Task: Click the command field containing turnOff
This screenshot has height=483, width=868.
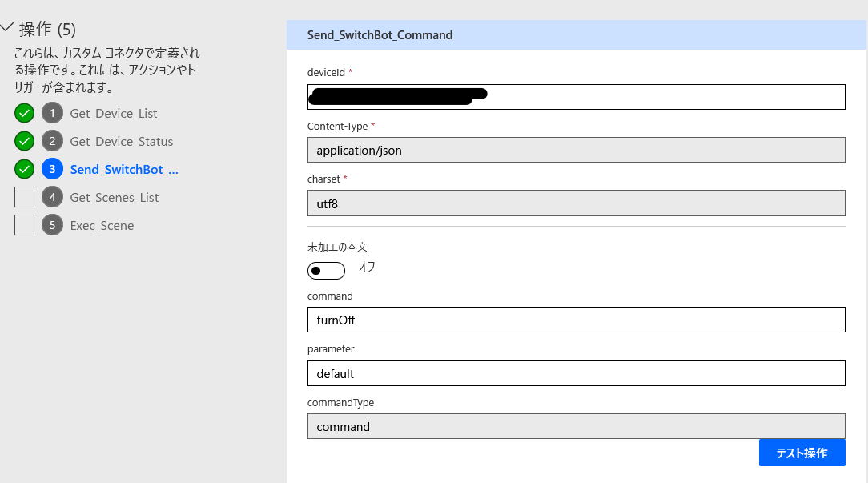Action: pyautogui.click(x=577, y=320)
